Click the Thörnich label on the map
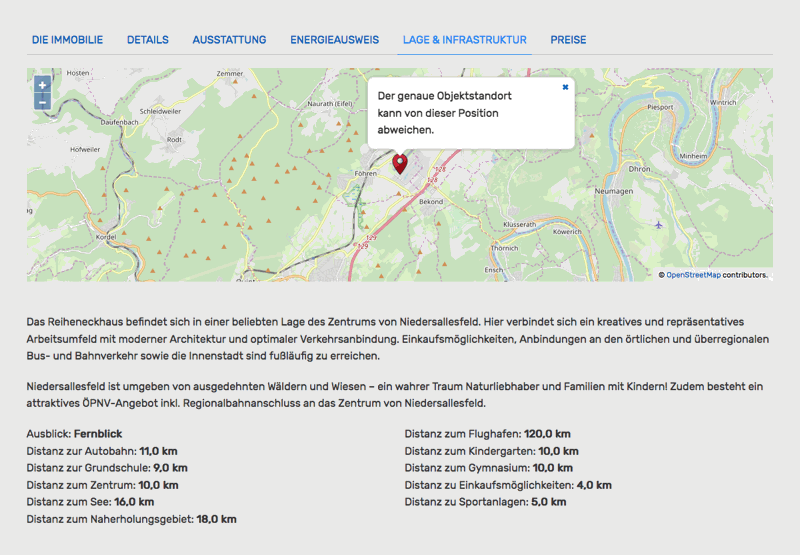 (x=504, y=248)
